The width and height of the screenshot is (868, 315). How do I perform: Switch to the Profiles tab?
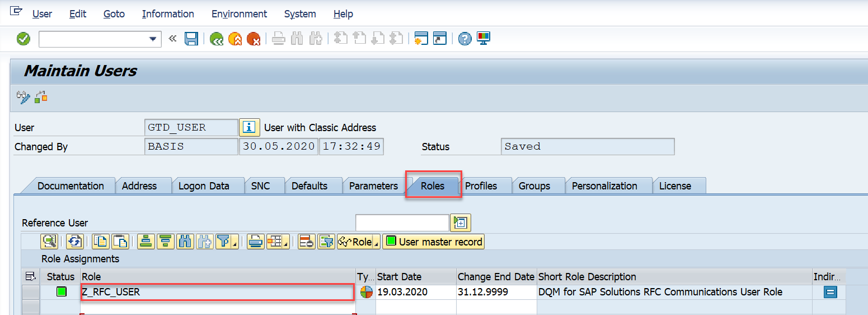click(x=481, y=186)
